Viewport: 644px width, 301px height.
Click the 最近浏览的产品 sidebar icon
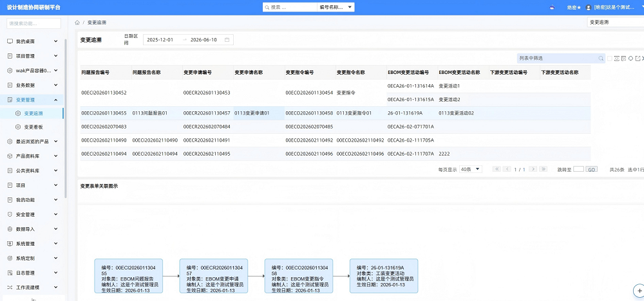click(10, 141)
